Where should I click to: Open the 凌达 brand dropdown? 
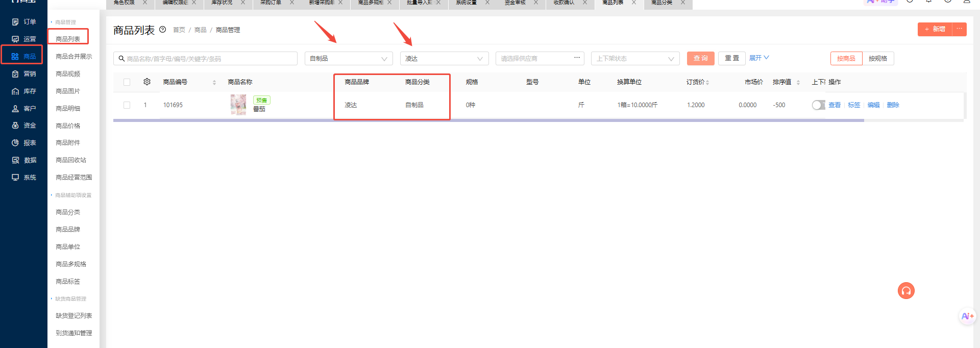444,59
